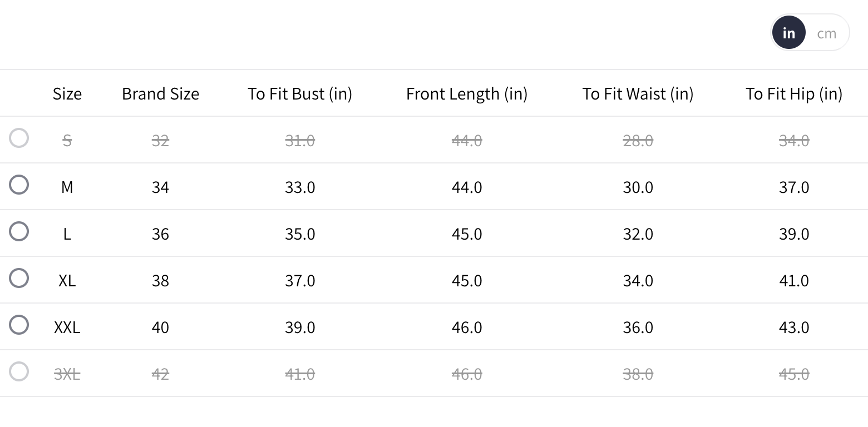Screen dimensions: 868x427
Task: Click the Brand Size column header
Action: [x=160, y=93]
